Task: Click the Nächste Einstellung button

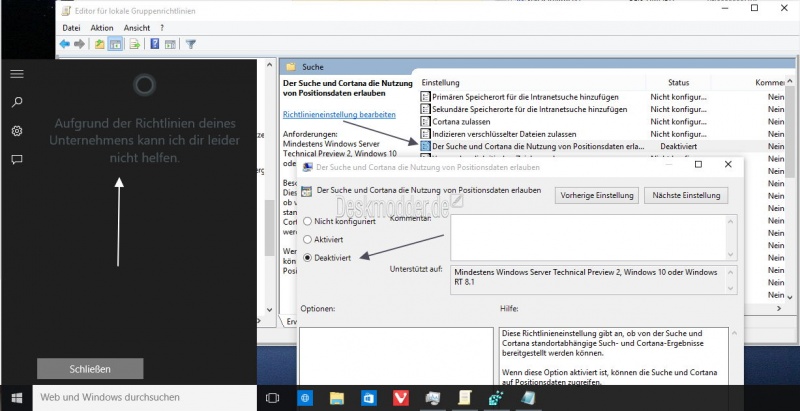Action: click(686, 195)
